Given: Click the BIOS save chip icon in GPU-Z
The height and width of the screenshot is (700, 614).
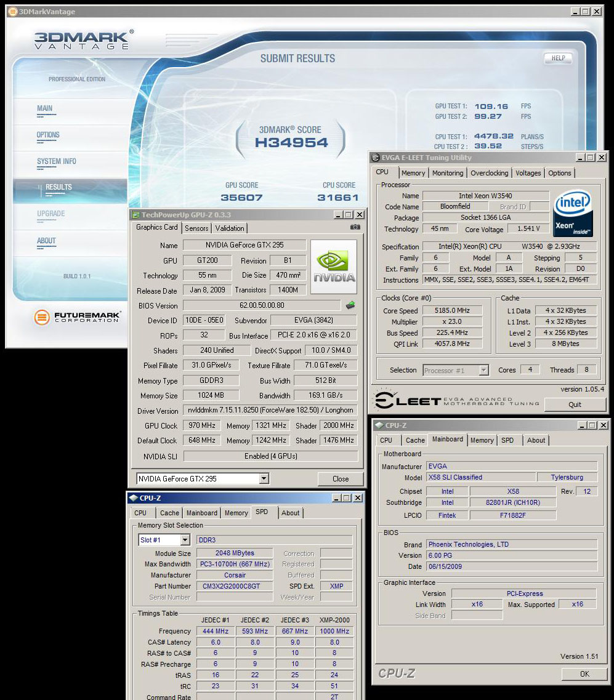Looking at the screenshot, I should (350, 305).
